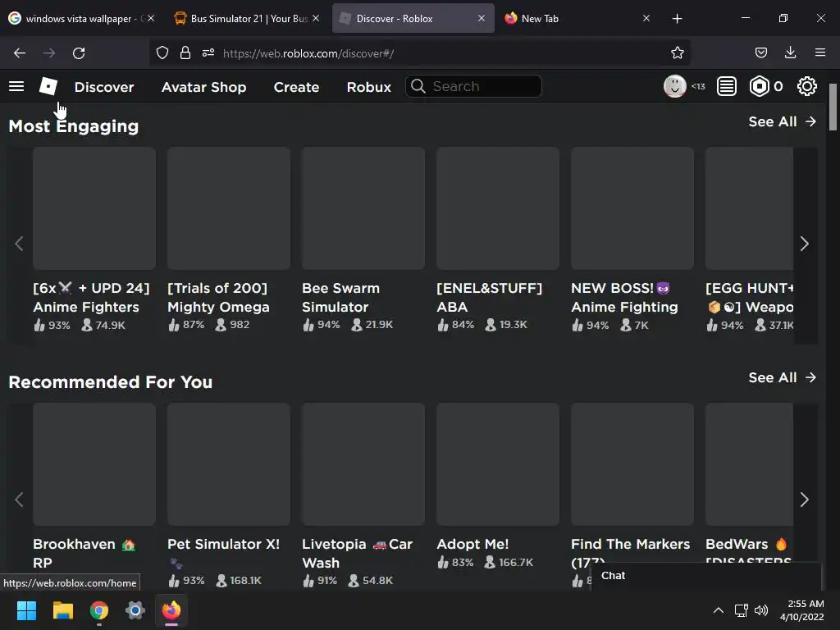The width and height of the screenshot is (840, 630).
Task: Close the Discover - Roblox tab
Action: tap(481, 18)
